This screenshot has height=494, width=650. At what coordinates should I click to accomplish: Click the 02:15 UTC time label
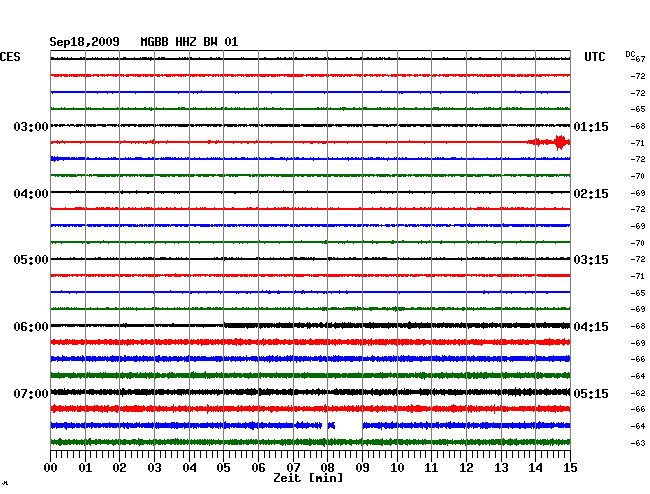[x=591, y=194]
